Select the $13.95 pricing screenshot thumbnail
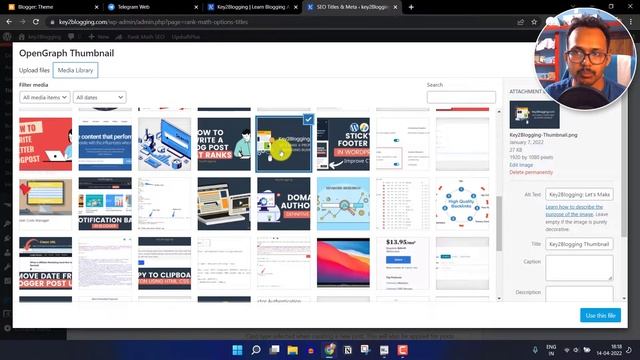The width and height of the screenshot is (640, 360). (x=403, y=263)
